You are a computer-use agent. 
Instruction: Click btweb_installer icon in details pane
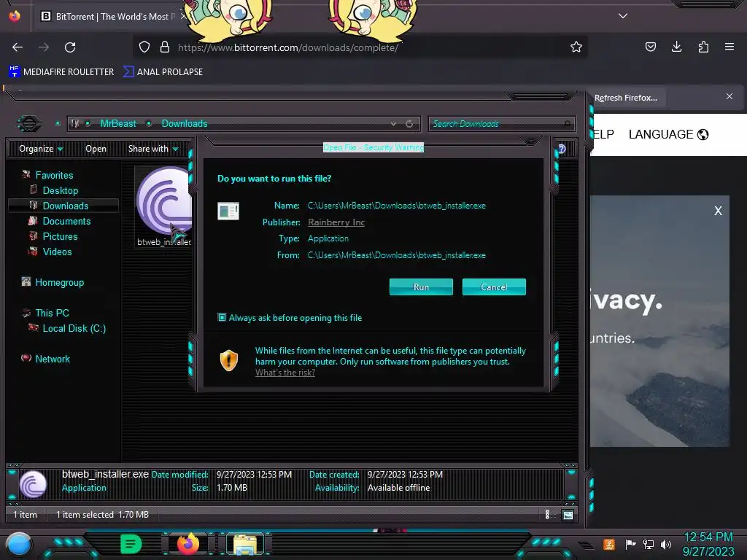[x=33, y=484]
